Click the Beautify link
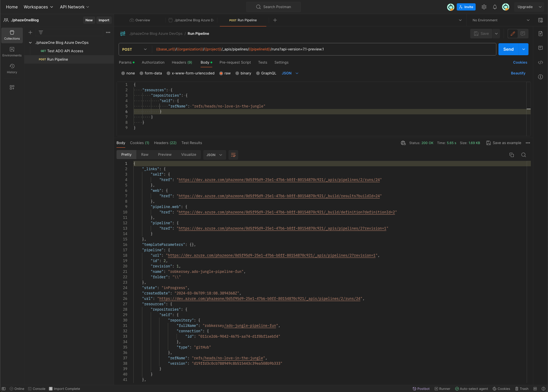The width and height of the screenshot is (548, 392). pyautogui.click(x=518, y=73)
